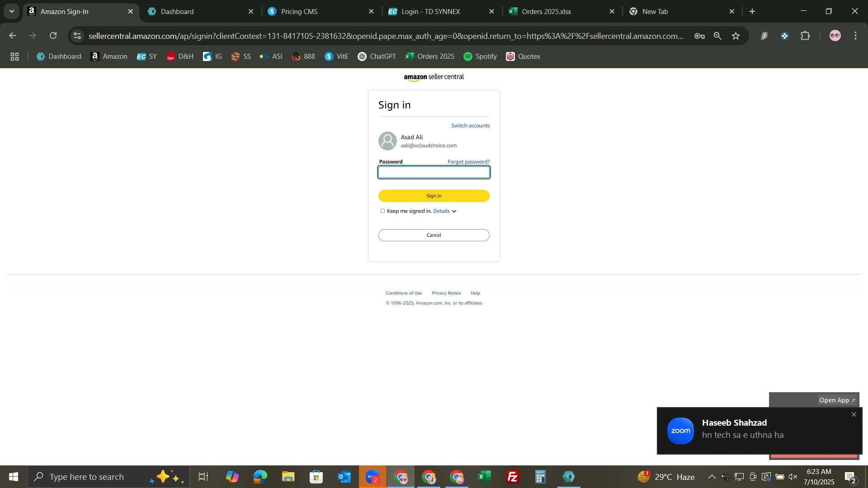Image resolution: width=868 pixels, height=488 pixels.
Task: Open the D&H bookmark
Action: [x=180, y=56]
